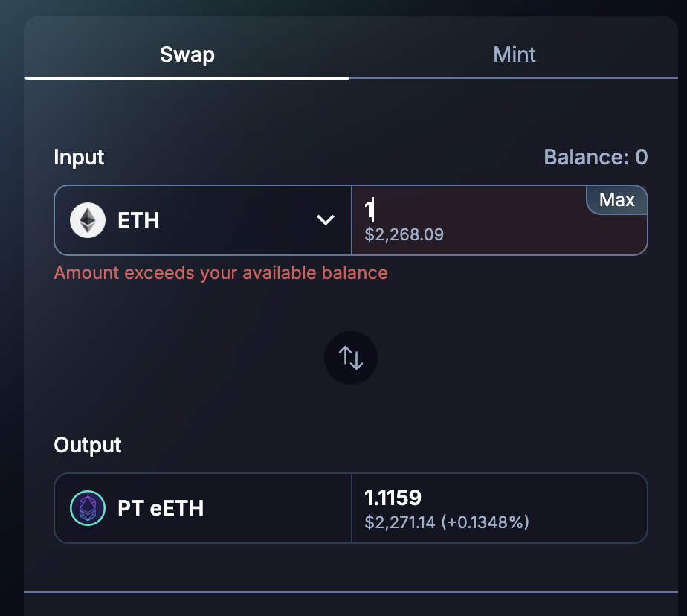Click the Balance: 0 text

[596, 157]
